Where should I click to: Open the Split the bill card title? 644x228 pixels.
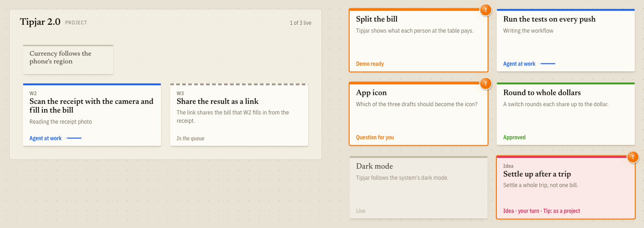click(377, 19)
